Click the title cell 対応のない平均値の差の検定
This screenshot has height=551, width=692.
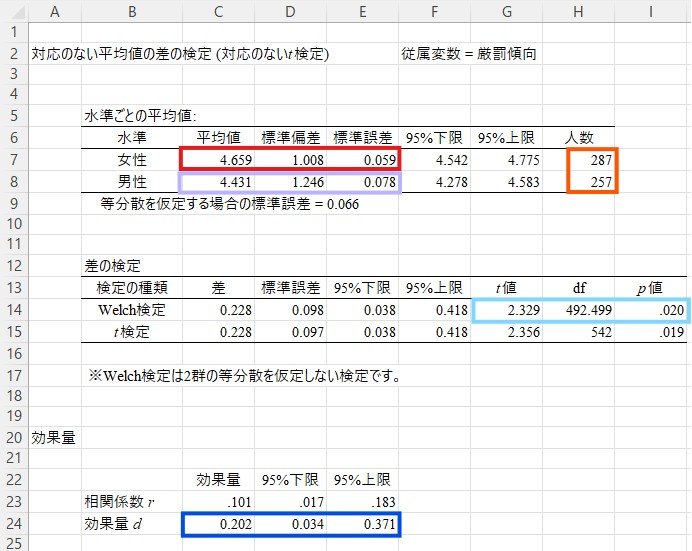click(180, 54)
